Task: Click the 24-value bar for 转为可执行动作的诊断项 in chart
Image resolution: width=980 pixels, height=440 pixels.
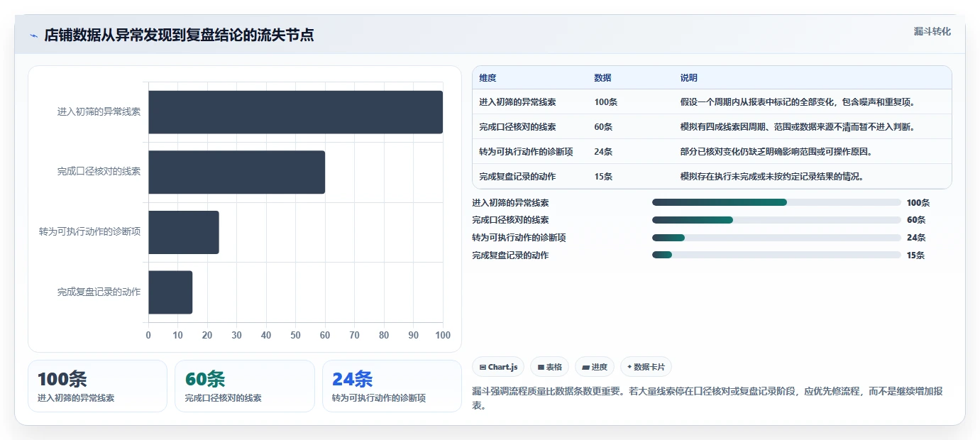Action: [x=184, y=232]
